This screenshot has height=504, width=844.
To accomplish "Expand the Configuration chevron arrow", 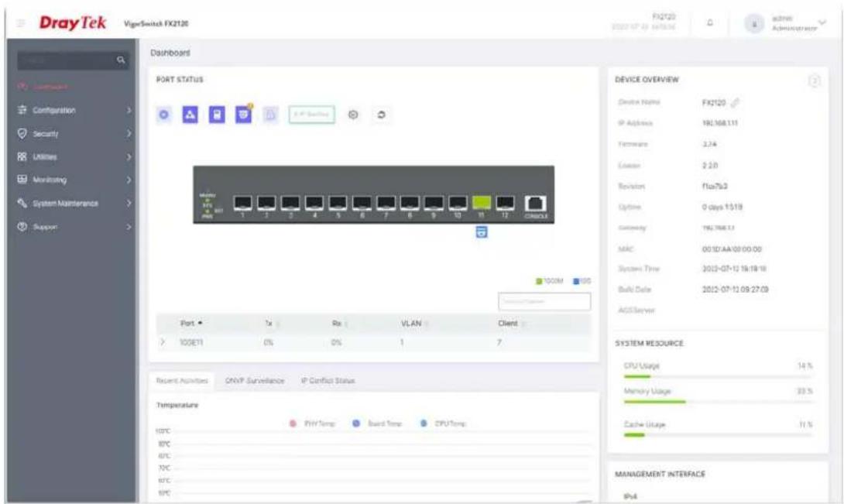I will pos(129,110).
